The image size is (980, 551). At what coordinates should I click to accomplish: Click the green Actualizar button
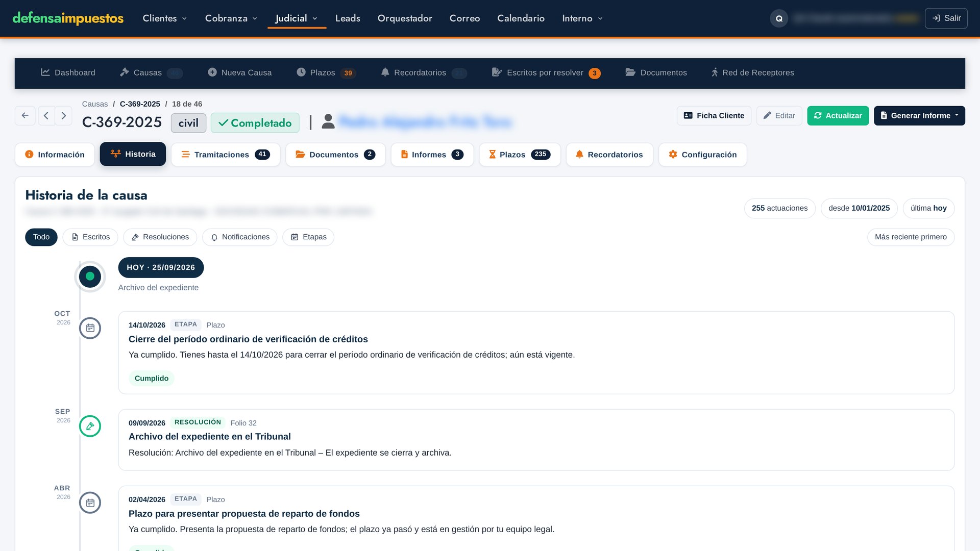point(838,116)
